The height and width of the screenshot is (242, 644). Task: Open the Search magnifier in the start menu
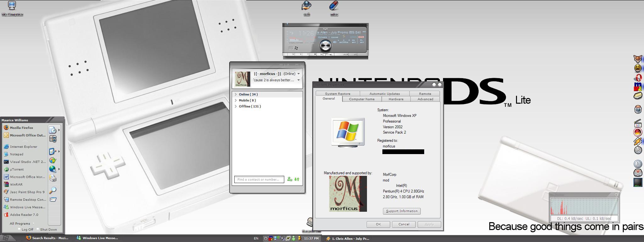pyautogui.click(x=53, y=190)
